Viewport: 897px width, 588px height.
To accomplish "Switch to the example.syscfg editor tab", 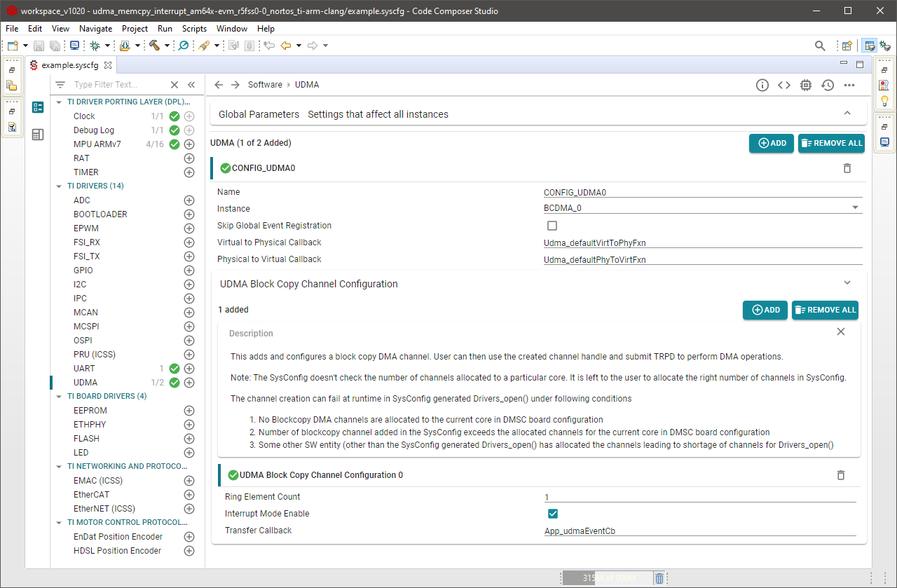I will pyautogui.click(x=70, y=64).
